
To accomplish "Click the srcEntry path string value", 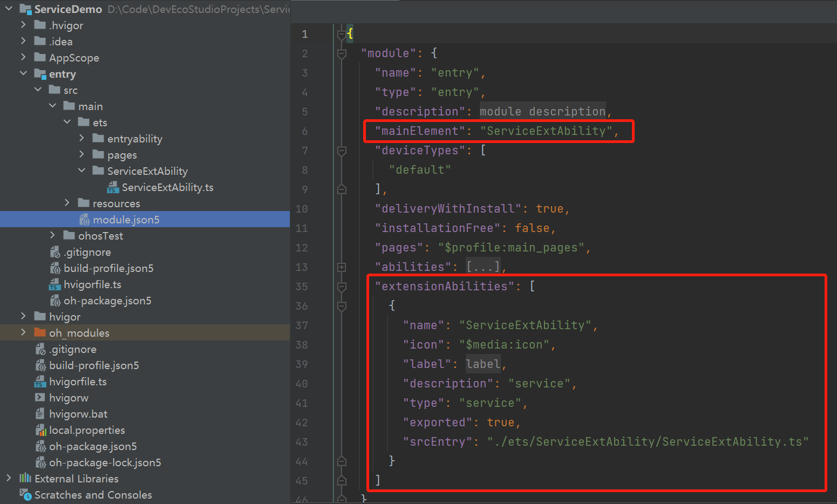I will [648, 441].
